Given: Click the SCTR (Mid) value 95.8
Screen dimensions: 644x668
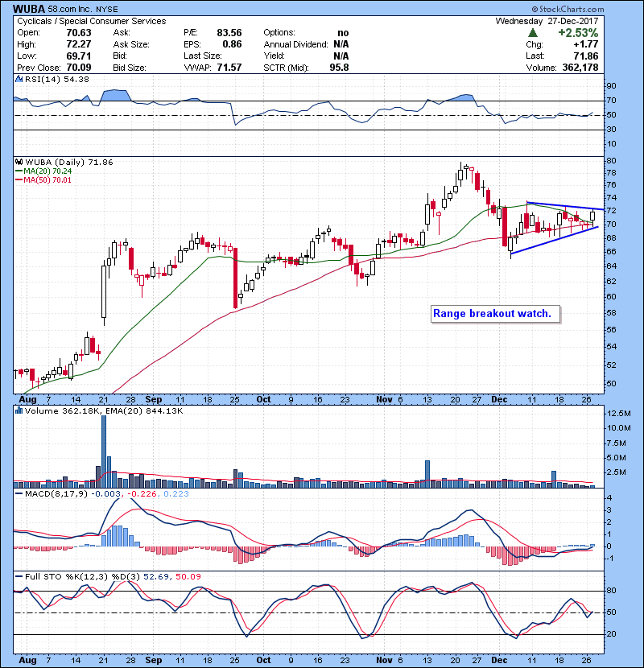Looking at the screenshot, I should click(339, 68).
